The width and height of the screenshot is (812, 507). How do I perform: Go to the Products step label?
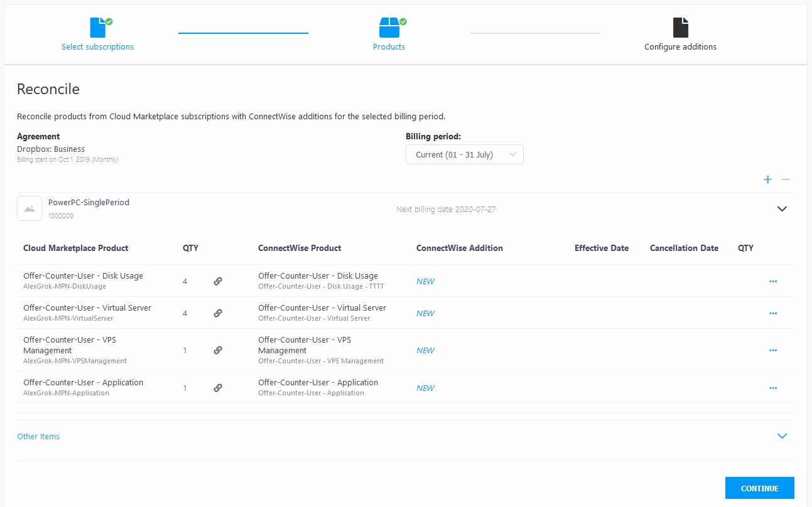coord(389,47)
